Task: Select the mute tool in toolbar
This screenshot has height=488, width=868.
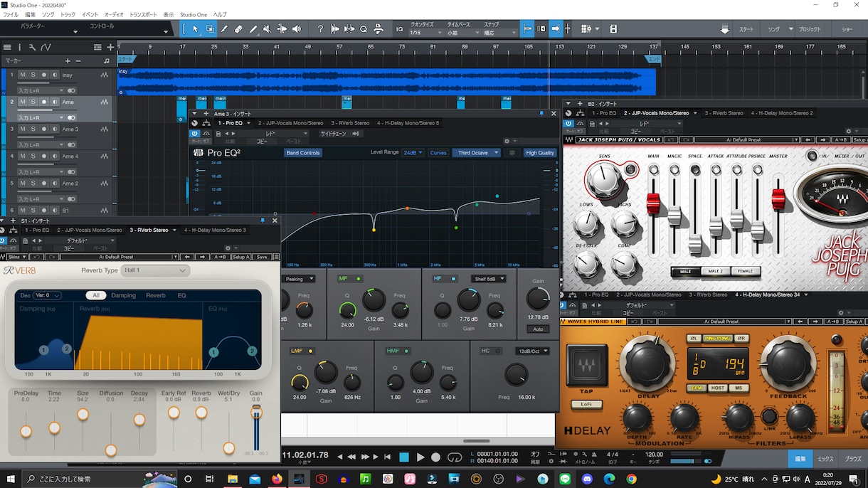Action: (x=267, y=29)
